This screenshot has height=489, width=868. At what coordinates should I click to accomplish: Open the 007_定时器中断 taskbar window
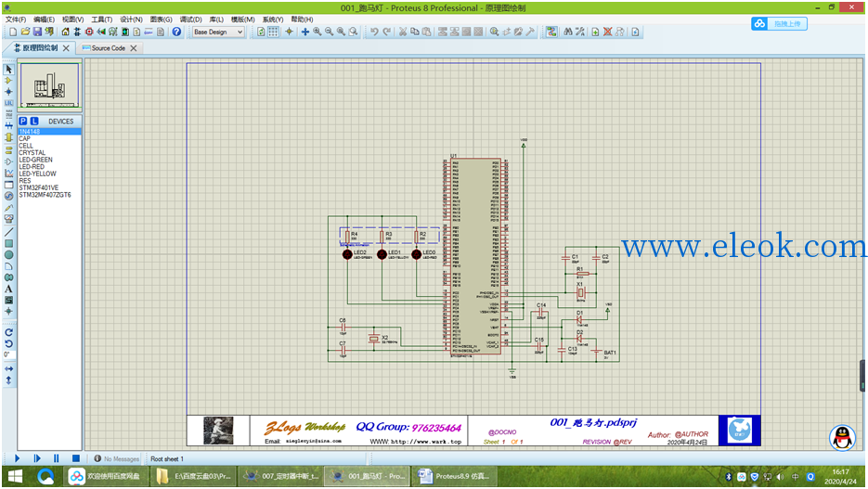[x=282, y=476]
